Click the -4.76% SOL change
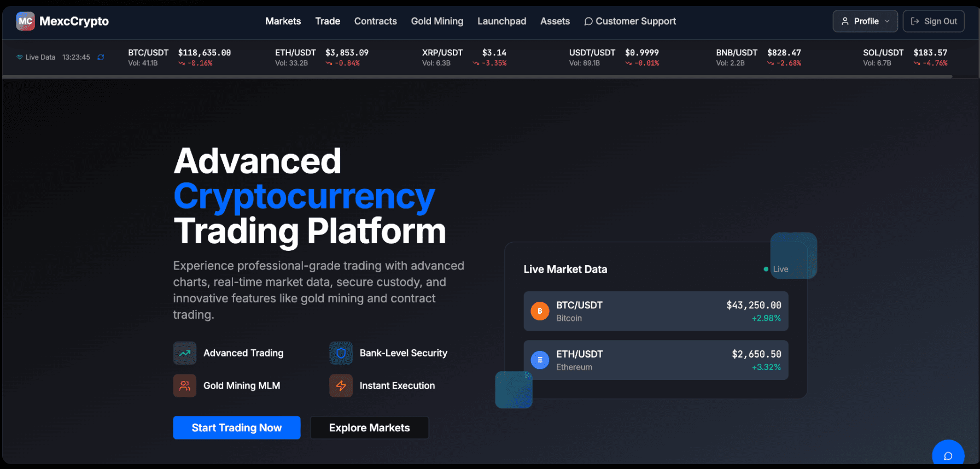This screenshot has width=980, height=469. tap(934, 63)
